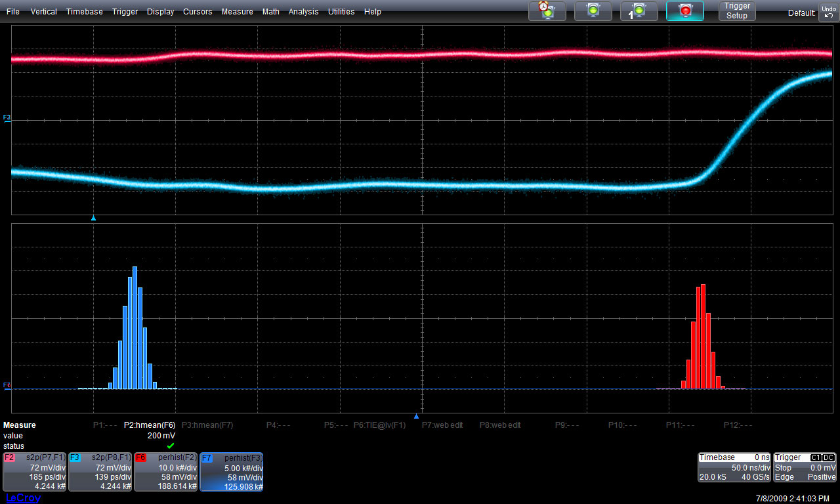This screenshot has width=840, height=504.
Task: Select measurement P10 slot
Action: click(x=623, y=425)
